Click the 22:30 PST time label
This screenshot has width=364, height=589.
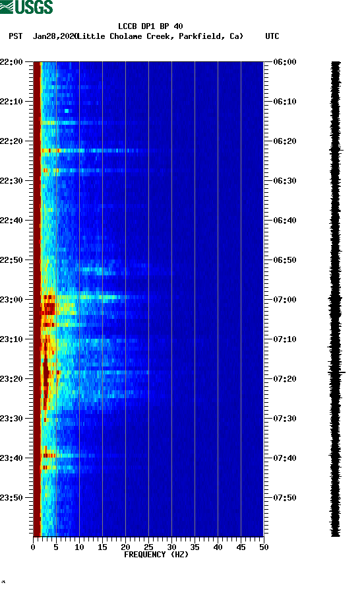11,181
